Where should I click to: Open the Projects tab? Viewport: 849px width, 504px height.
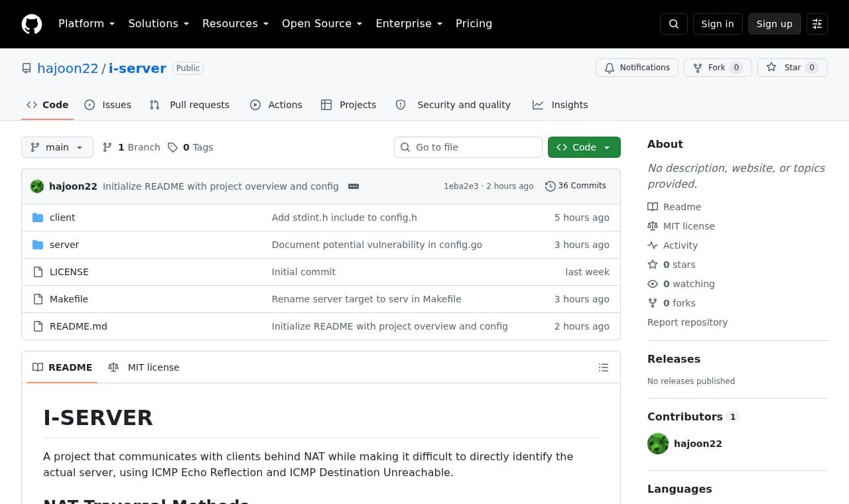coord(349,105)
